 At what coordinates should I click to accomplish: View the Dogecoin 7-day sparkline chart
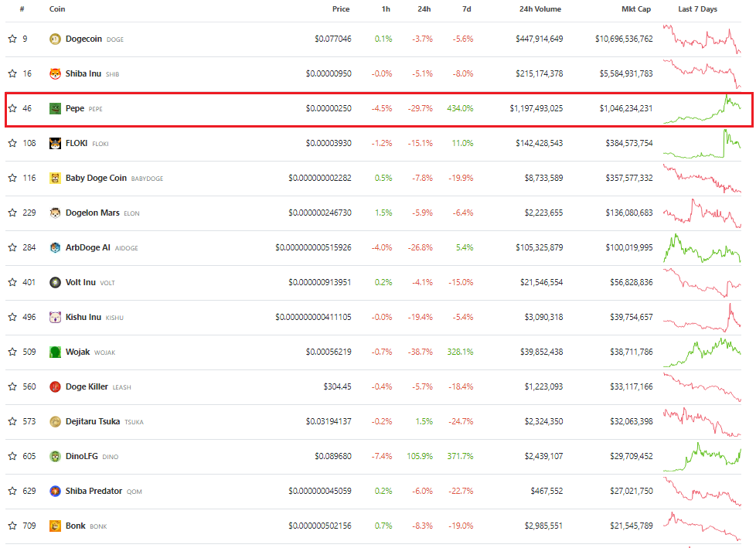(702, 39)
